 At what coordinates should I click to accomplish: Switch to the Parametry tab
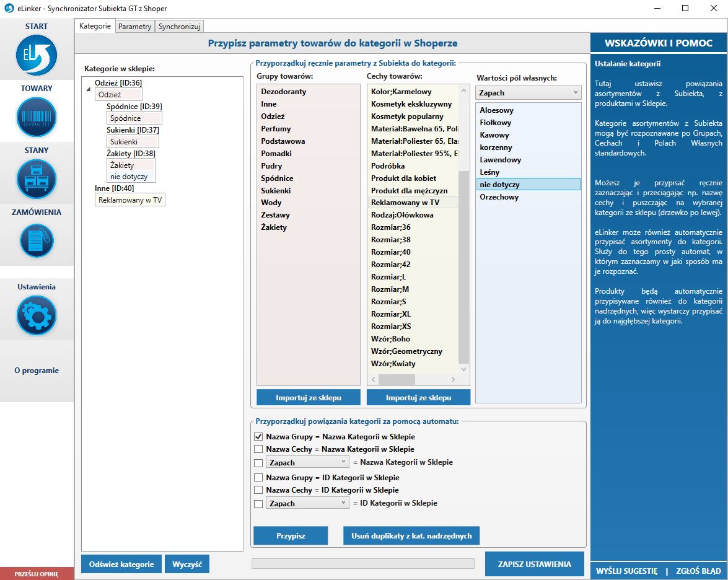tap(134, 27)
